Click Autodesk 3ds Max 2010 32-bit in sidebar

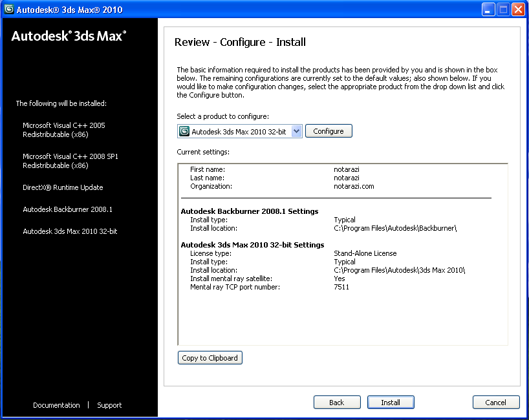(70, 231)
